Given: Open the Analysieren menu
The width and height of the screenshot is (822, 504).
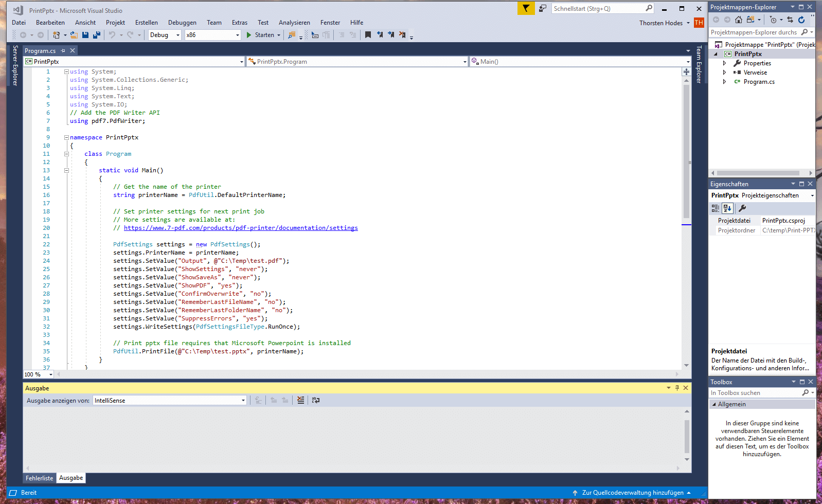Looking at the screenshot, I should coord(294,23).
